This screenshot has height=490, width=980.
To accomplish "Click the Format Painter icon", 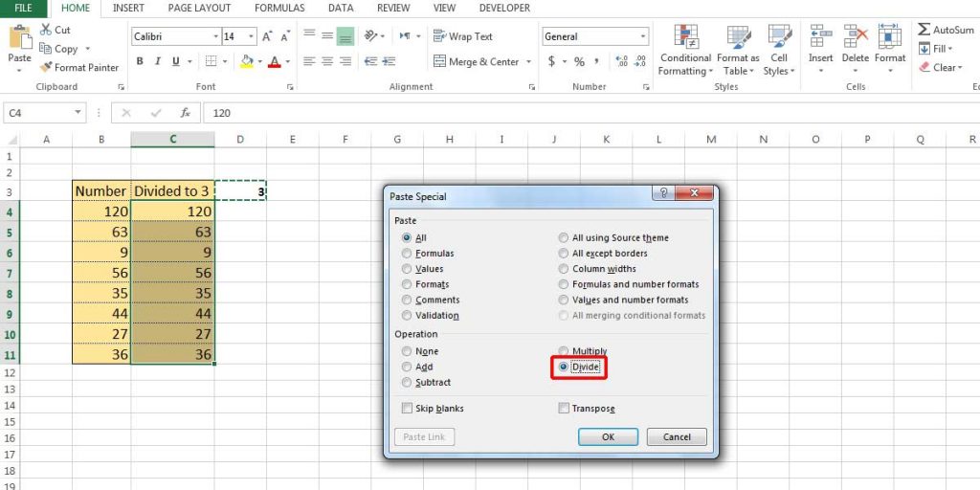I will tap(46, 68).
